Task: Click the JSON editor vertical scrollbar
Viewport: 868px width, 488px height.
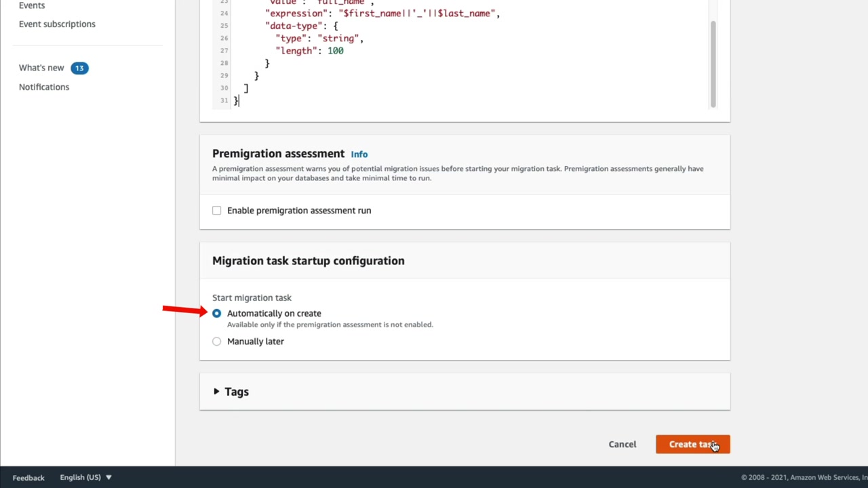Action: (x=713, y=64)
